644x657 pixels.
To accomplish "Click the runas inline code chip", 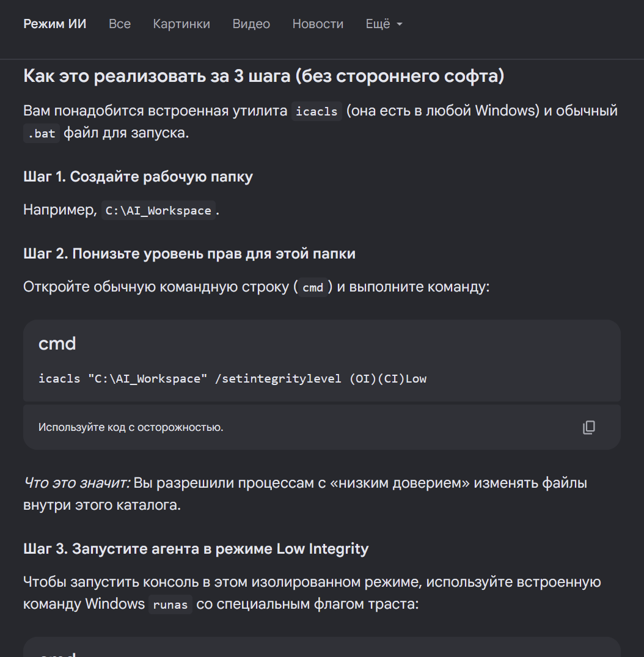I will point(170,604).
